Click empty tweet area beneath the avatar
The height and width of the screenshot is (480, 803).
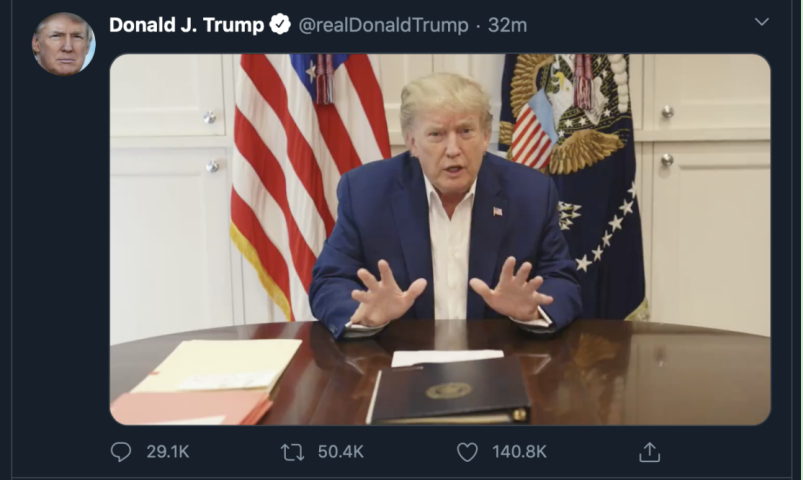60,256
